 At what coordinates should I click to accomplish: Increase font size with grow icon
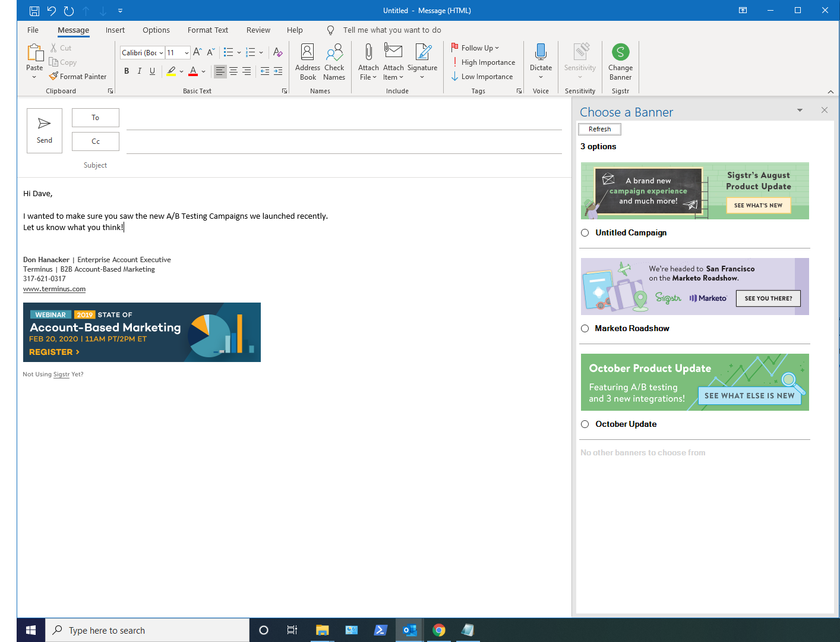[x=197, y=52]
